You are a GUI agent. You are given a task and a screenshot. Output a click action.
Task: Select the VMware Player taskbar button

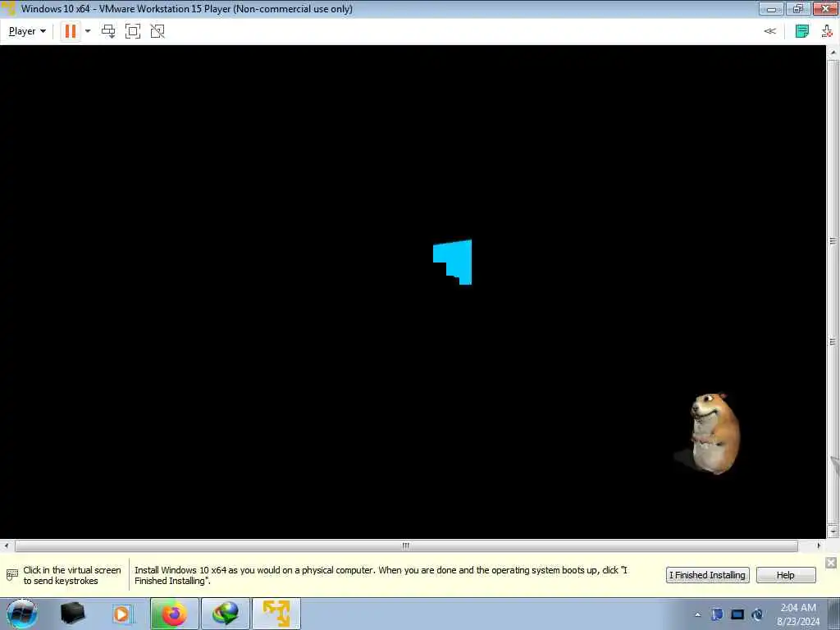[x=276, y=614]
